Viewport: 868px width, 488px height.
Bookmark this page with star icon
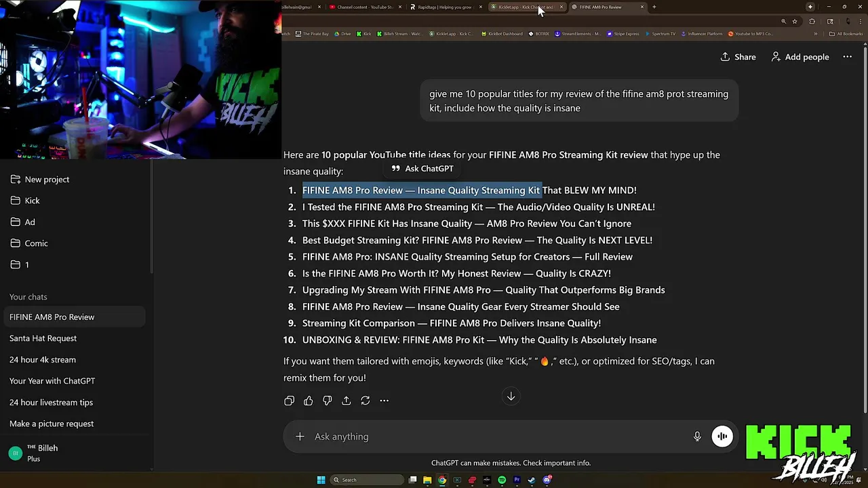[x=795, y=21]
